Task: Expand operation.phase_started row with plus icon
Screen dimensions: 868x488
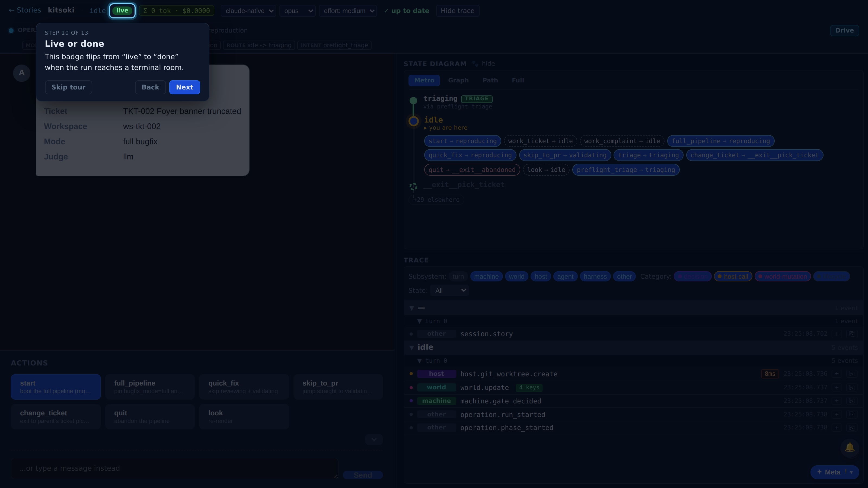Action: pos(837,428)
